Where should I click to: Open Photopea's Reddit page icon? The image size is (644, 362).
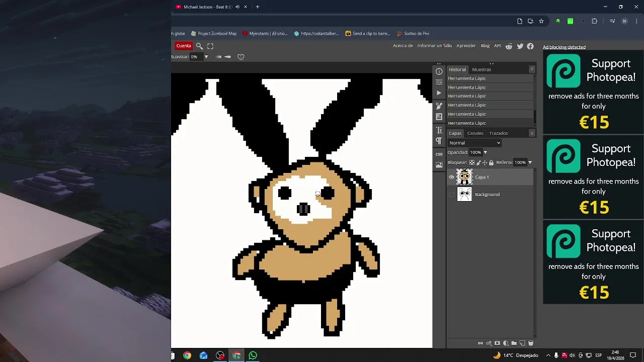point(509,46)
